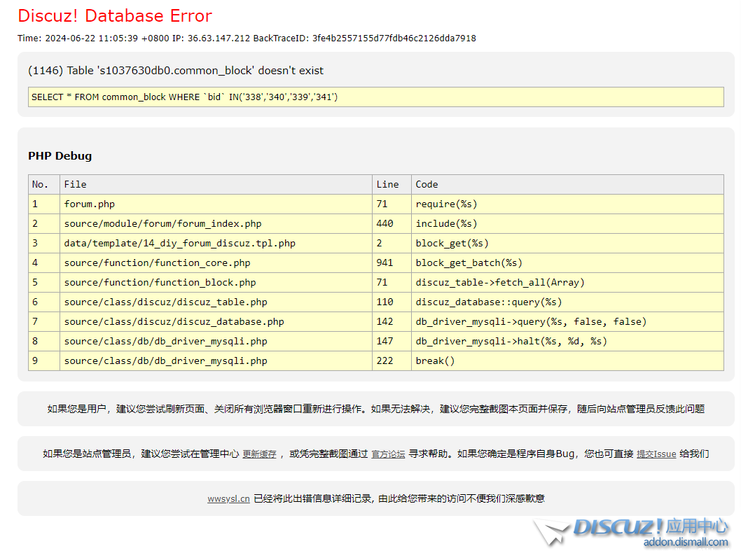Follow the 提交Issue link
Viewport: 741px width, 560px height.
click(656, 454)
